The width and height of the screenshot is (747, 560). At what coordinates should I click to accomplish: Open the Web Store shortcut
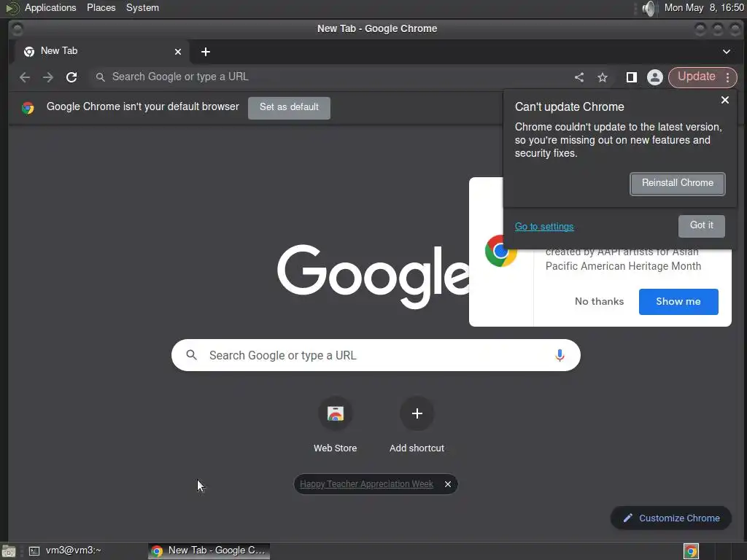[336, 413]
